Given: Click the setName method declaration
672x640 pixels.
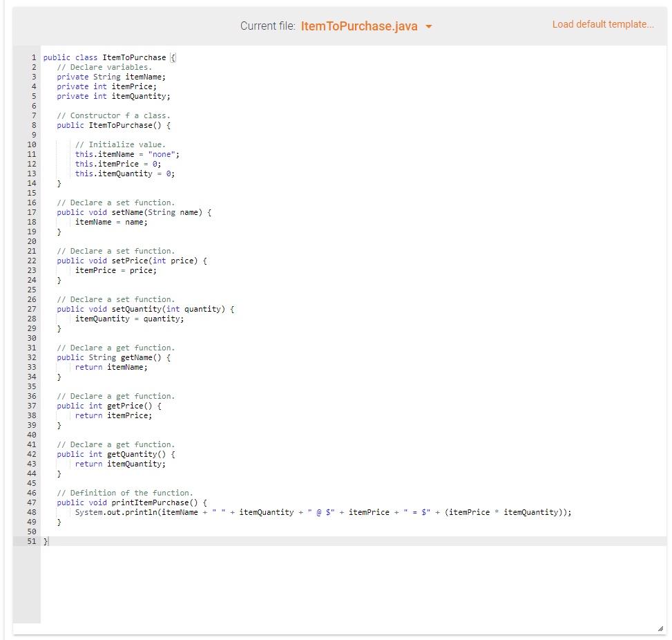Looking at the screenshot, I should [133, 212].
